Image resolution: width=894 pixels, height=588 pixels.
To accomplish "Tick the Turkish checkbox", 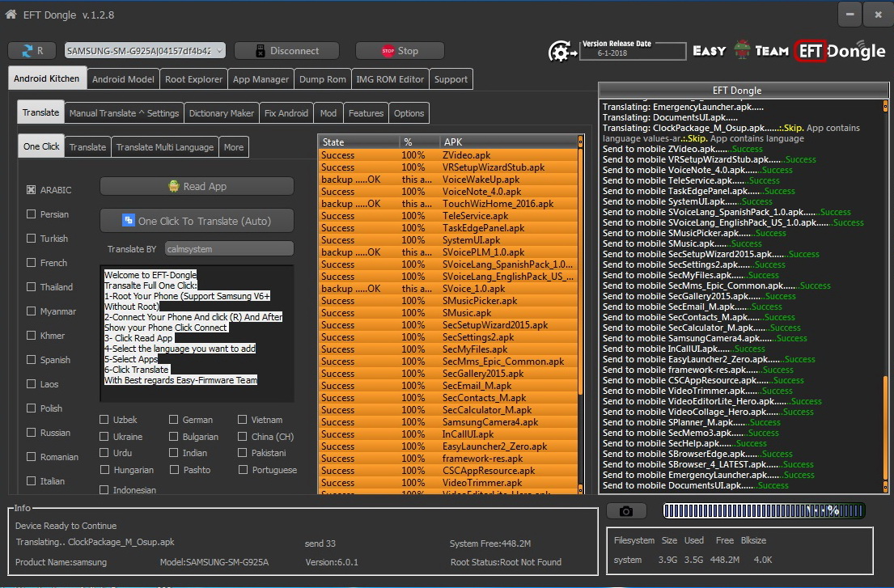I will 32,238.
